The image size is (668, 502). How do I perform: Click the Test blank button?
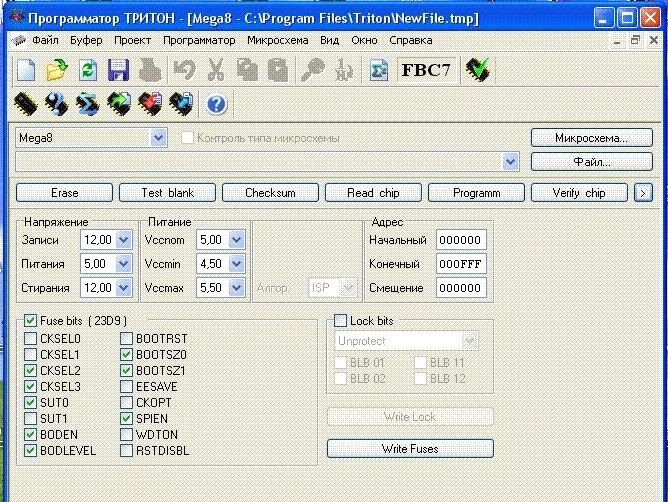point(167,193)
